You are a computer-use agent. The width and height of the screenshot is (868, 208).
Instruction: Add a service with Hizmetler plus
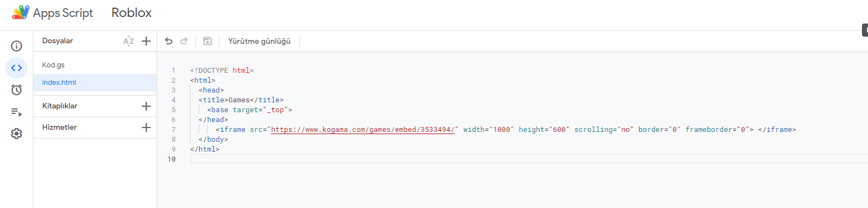pyautogui.click(x=146, y=128)
